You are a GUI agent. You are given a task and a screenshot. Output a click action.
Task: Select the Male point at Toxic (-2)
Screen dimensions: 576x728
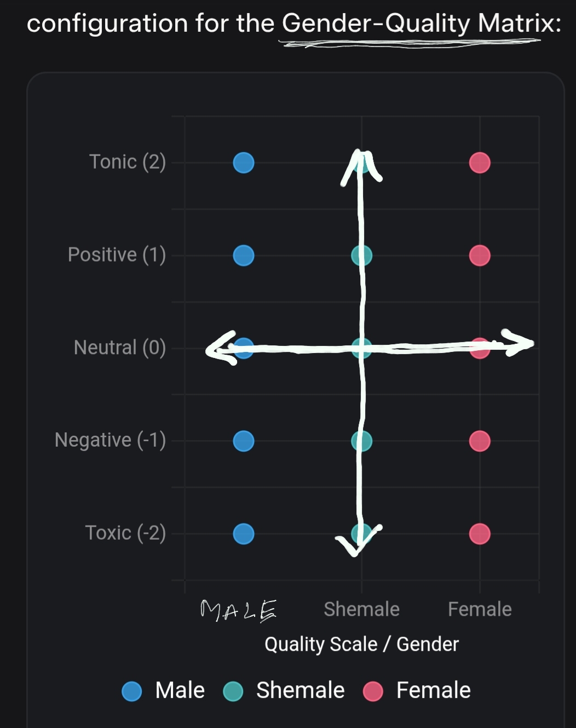click(244, 534)
